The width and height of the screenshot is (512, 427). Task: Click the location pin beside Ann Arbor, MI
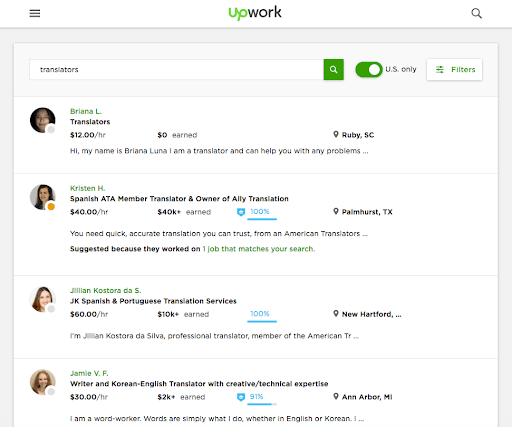tap(336, 396)
